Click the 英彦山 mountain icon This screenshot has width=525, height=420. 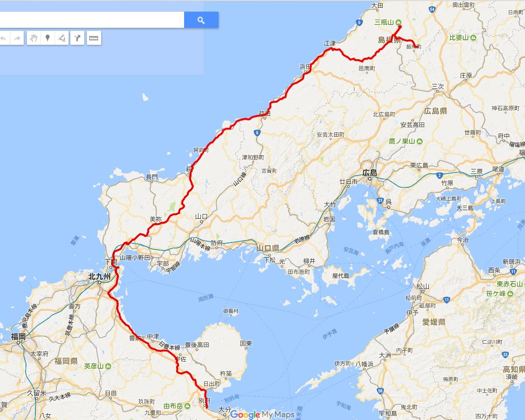tap(108, 366)
